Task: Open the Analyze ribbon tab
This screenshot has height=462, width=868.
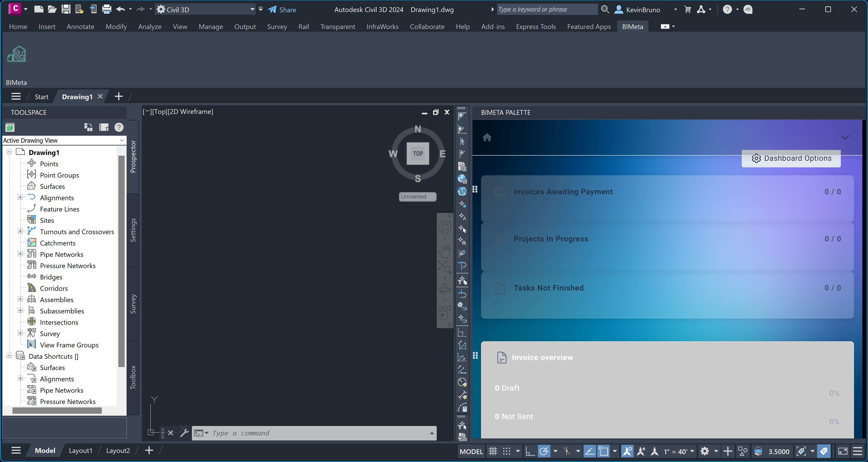Action: (150, 26)
